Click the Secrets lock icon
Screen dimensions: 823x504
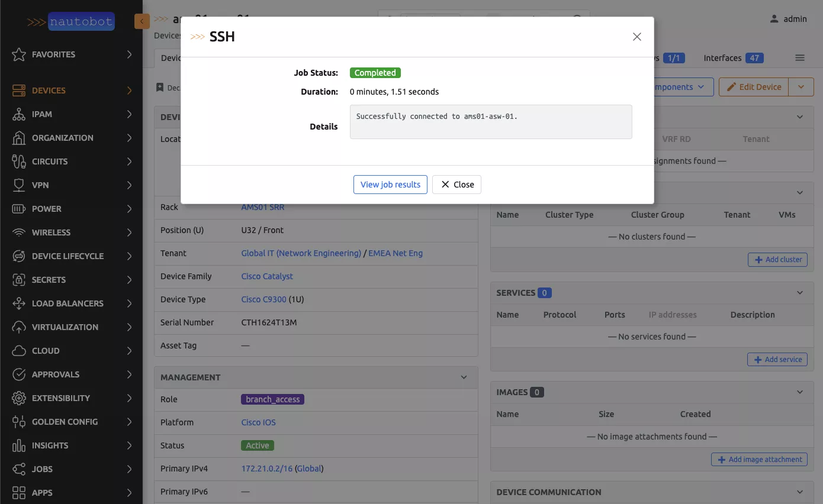[19, 280]
